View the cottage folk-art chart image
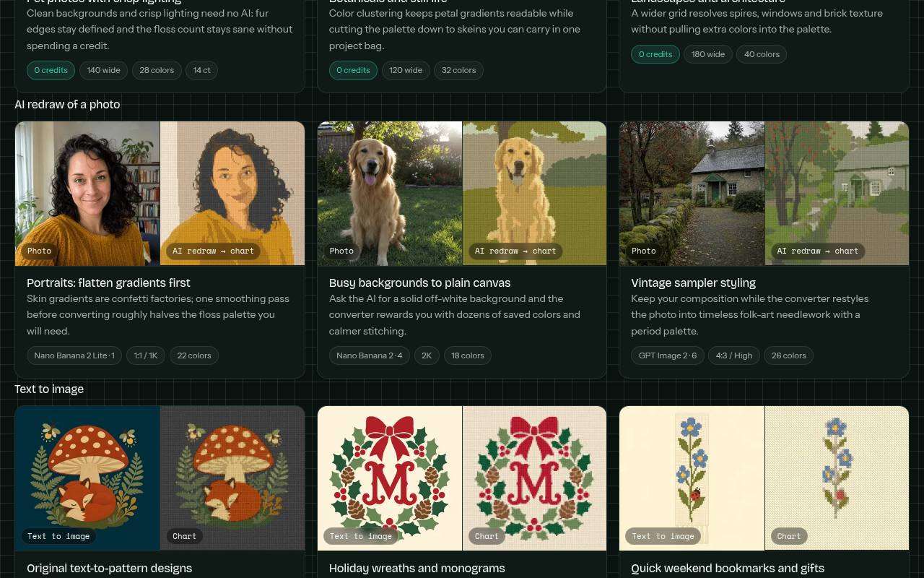 click(x=837, y=194)
